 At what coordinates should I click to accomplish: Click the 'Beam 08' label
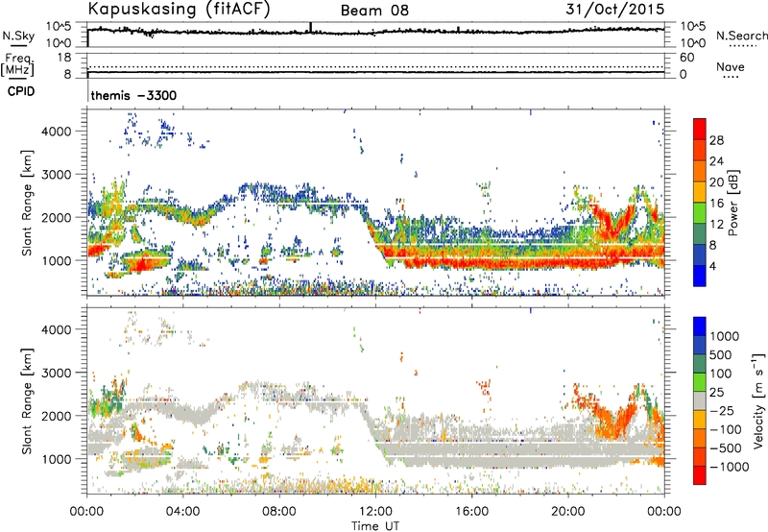(x=374, y=11)
